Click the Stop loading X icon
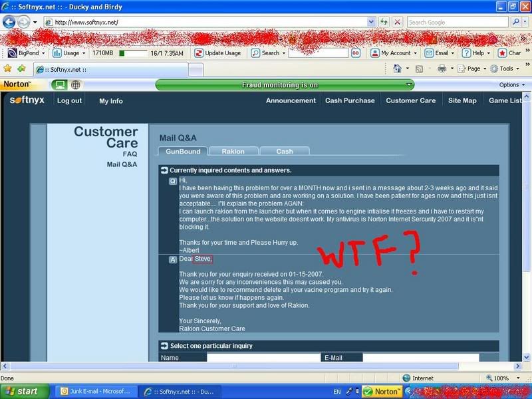The image size is (532, 399). coord(397,22)
